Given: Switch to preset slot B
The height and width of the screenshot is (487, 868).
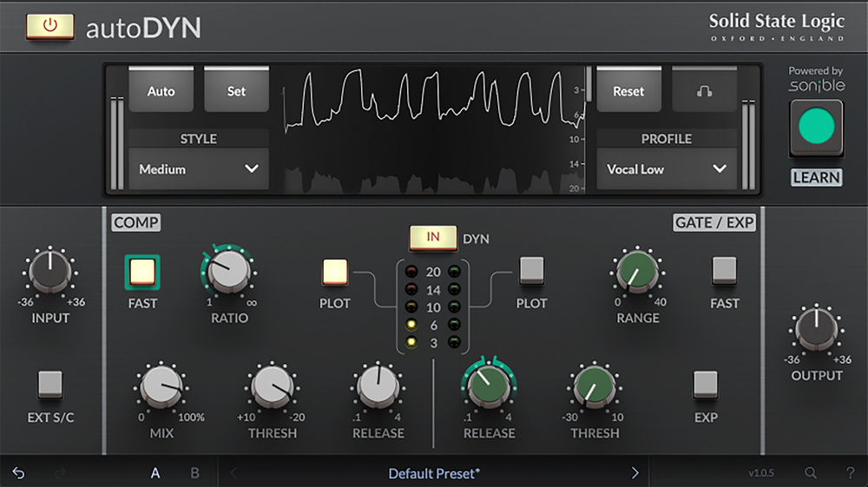Looking at the screenshot, I should pos(194,473).
